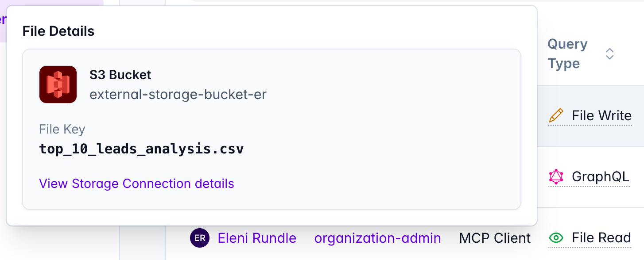Image resolution: width=644 pixels, height=260 pixels.
Task: Click the red S3 Bucket icon
Action: tap(58, 84)
